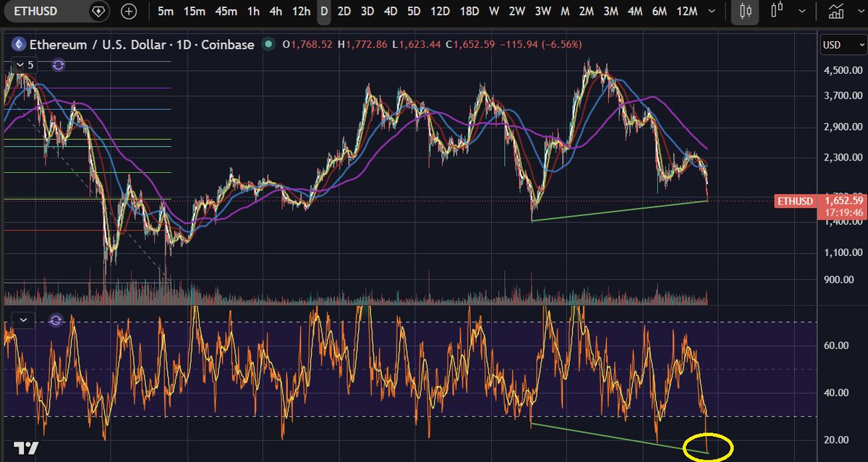Switch chart to W weekly timeframe
Image resolution: width=868 pixels, height=462 pixels.
click(494, 12)
